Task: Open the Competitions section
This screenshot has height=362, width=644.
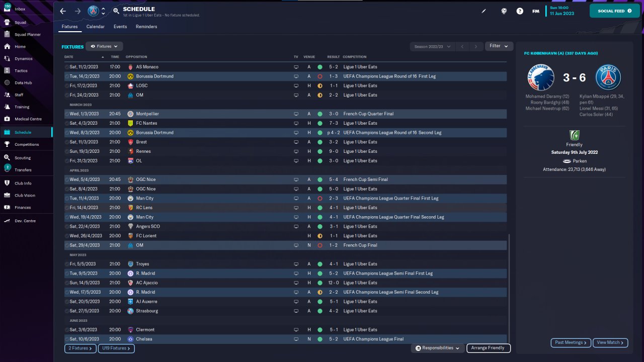Action: (26, 144)
